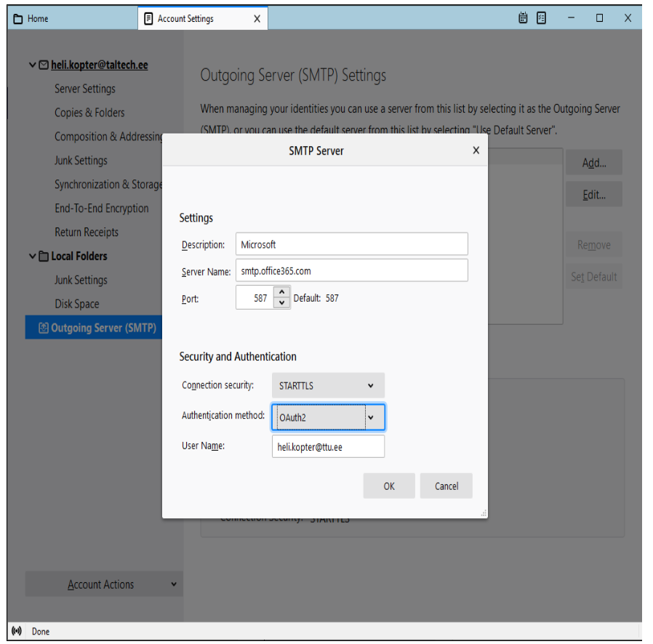Viewport: 653px width, 644px height.
Task: Open Server Settings in sidebar
Action: [x=85, y=89]
